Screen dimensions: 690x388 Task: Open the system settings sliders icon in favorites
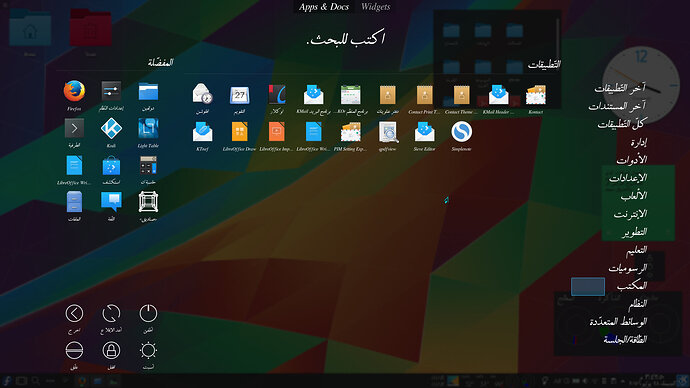[x=111, y=91]
